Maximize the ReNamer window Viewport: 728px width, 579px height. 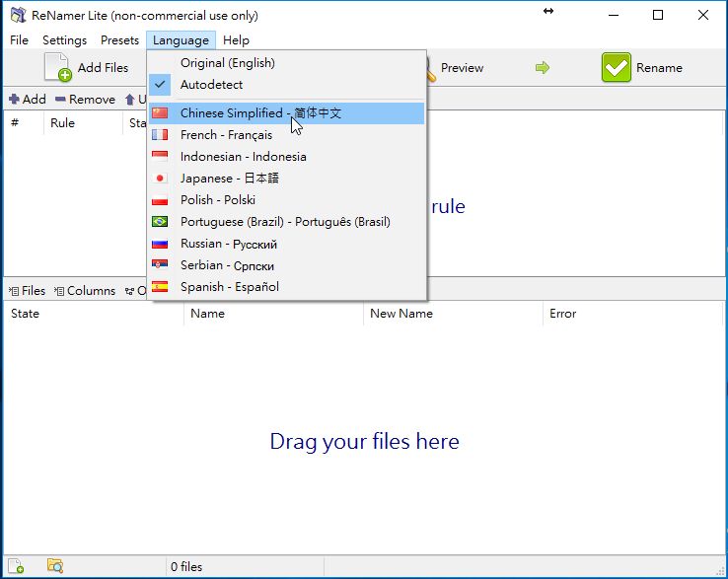click(x=657, y=16)
